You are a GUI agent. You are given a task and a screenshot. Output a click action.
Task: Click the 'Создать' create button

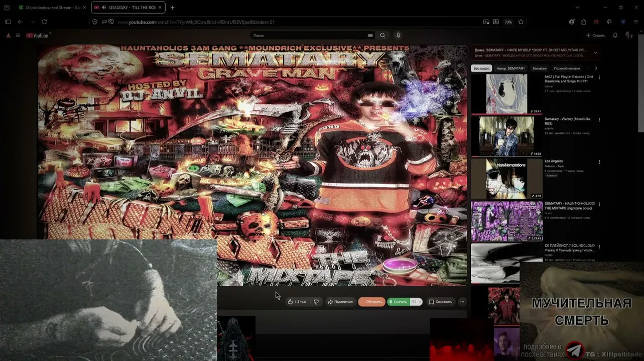coord(595,36)
